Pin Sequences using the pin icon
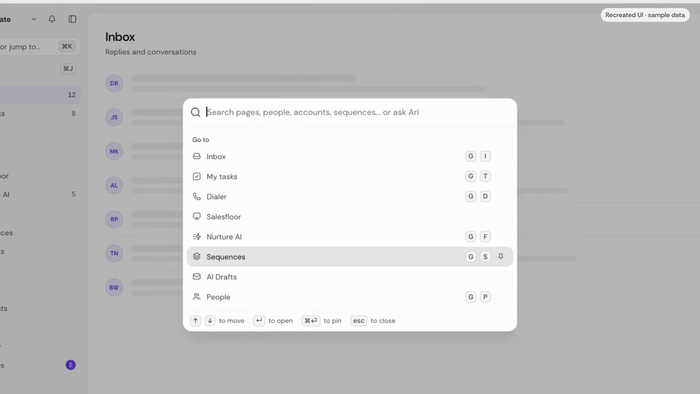700x394 pixels. click(x=500, y=257)
